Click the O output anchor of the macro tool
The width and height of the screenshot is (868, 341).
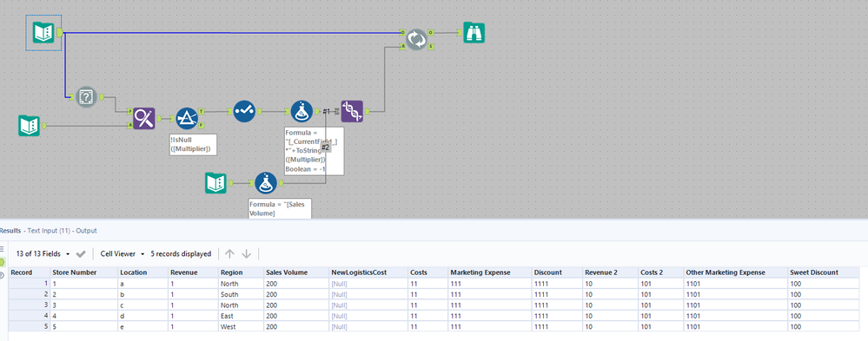click(430, 33)
